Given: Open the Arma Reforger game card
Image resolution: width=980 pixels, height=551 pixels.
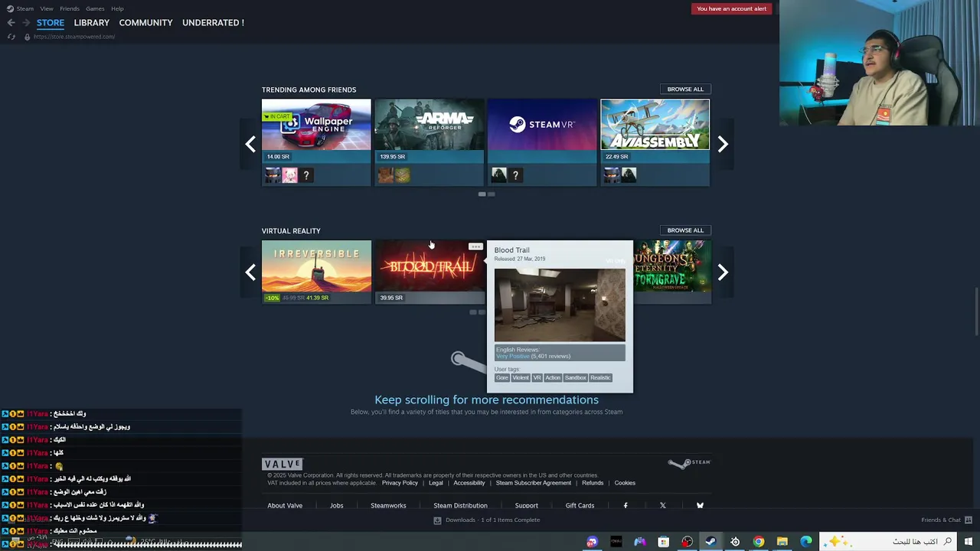Looking at the screenshot, I should pyautogui.click(x=429, y=142).
